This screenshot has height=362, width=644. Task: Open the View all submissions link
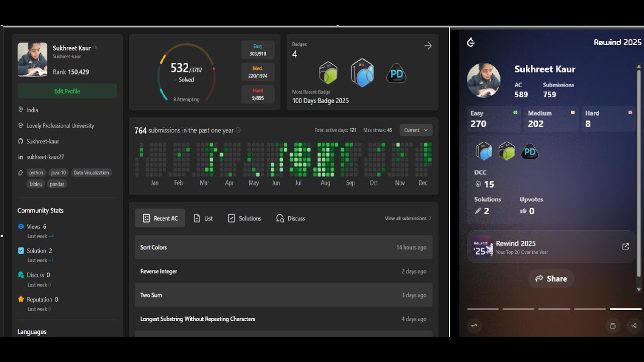tap(408, 218)
